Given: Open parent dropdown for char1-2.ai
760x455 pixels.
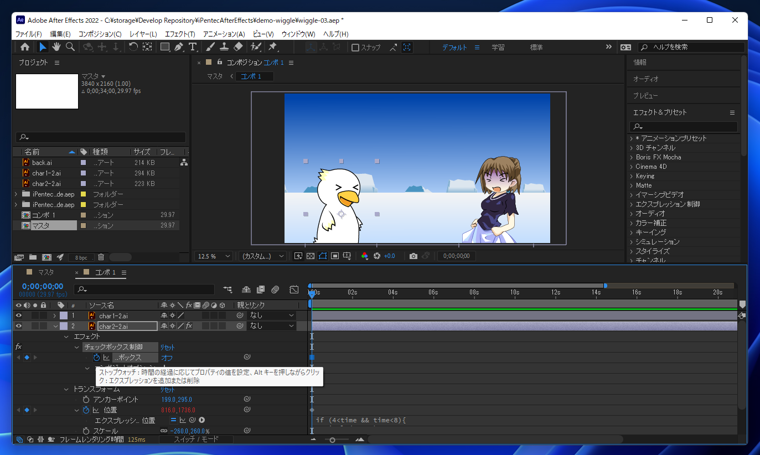Looking at the screenshot, I should 271,315.
